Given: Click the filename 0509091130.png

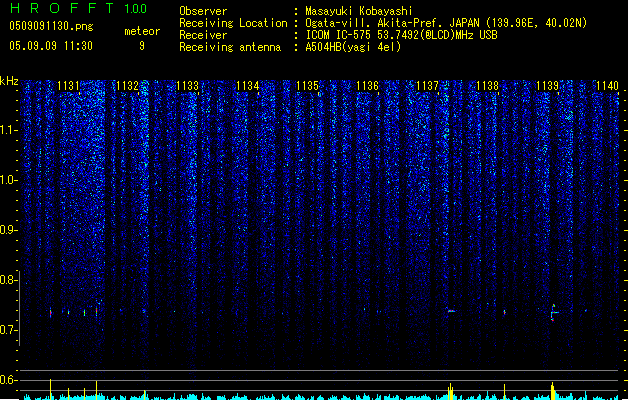Looking at the screenshot, I should point(51,26).
